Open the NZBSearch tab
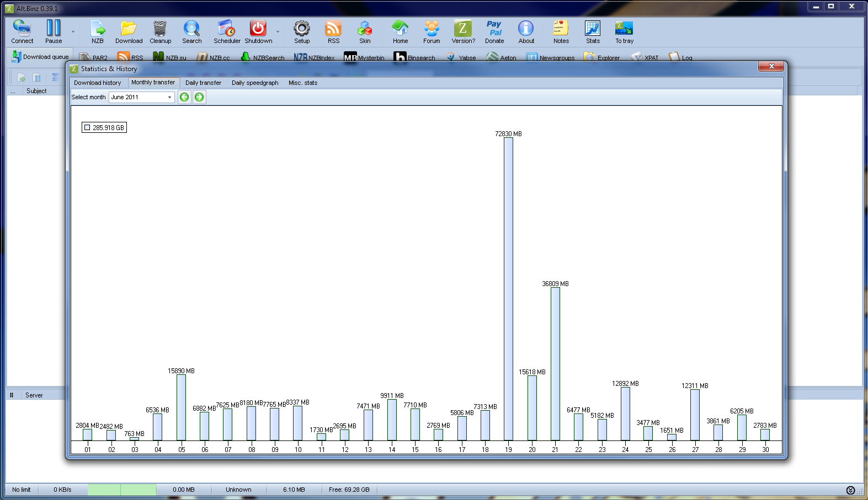Viewport: 868px width, 500px height. click(x=263, y=57)
